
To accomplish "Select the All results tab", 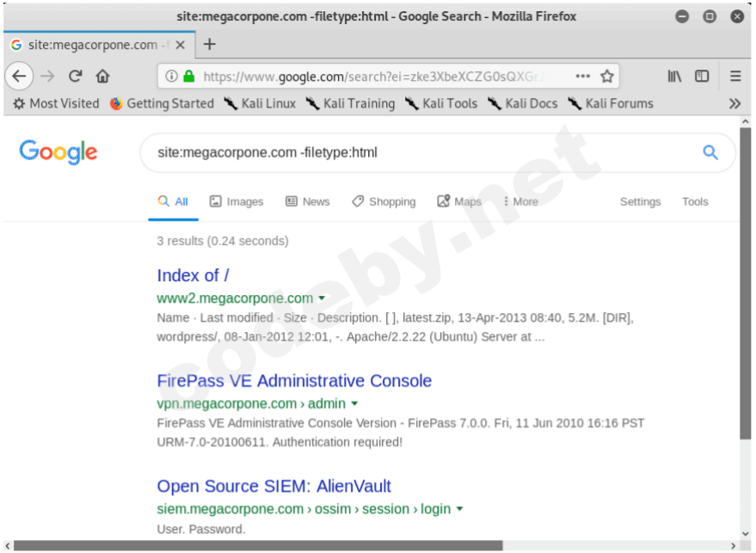I will pyautogui.click(x=173, y=201).
